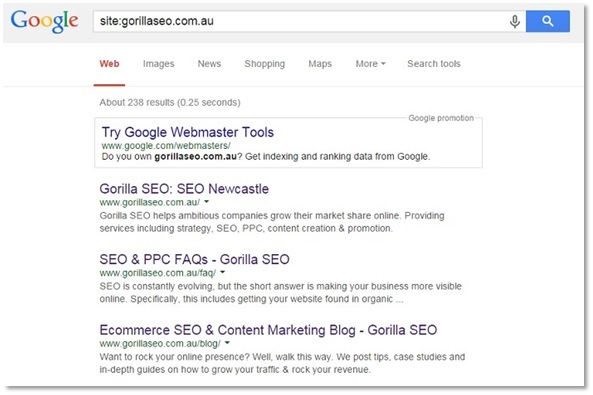Open SEO & PPC FAQs result
This screenshot has width=593, height=395.
coord(194,259)
